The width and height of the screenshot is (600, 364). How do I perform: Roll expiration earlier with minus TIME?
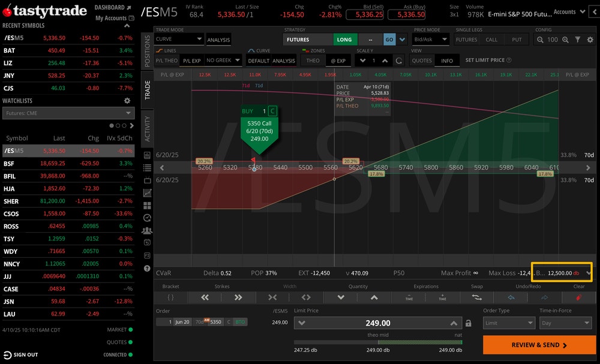(409, 297)
